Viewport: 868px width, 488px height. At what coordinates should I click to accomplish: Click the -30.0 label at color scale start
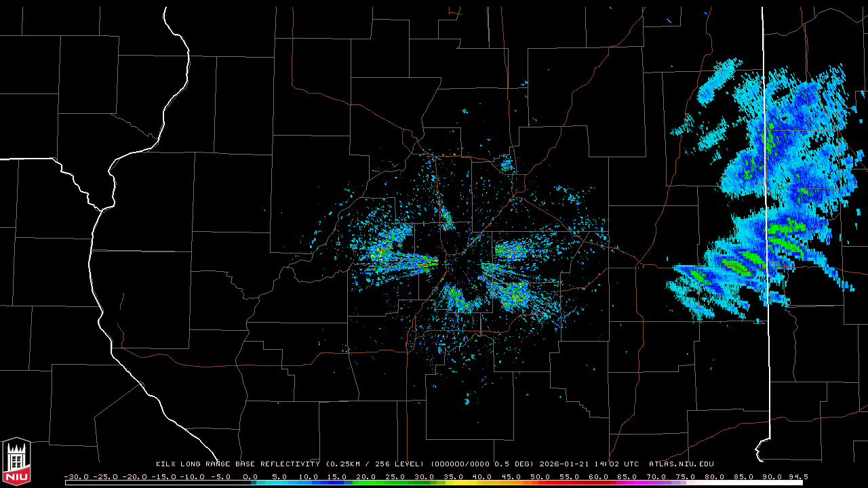point(76,476)
